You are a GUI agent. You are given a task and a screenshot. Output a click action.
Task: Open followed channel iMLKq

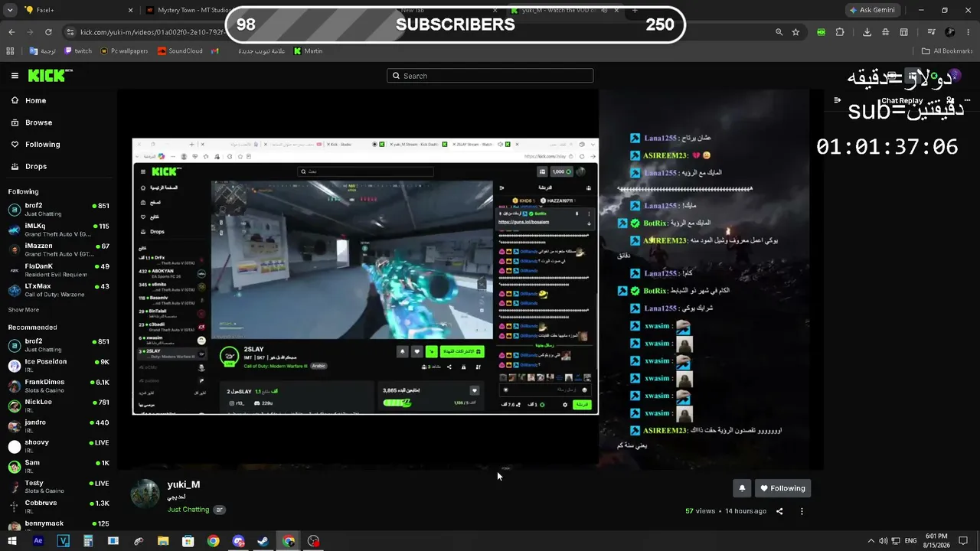(59, 230)
